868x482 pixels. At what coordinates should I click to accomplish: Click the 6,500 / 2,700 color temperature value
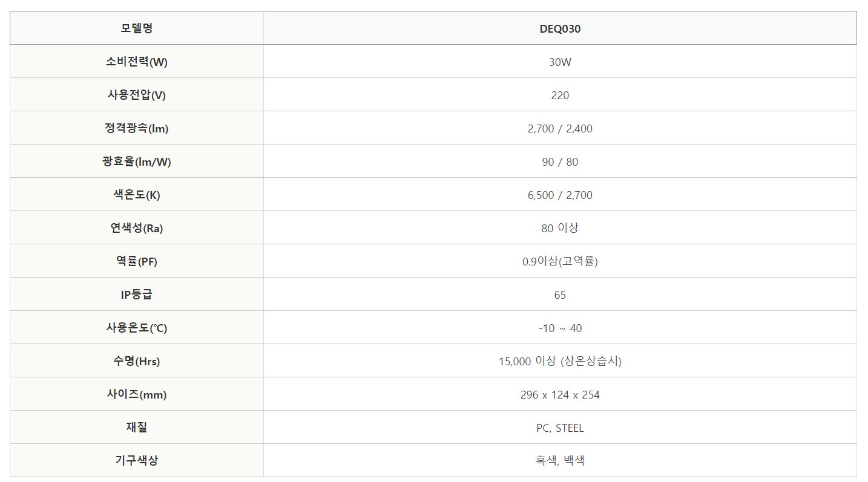click(x=560, y=195)
